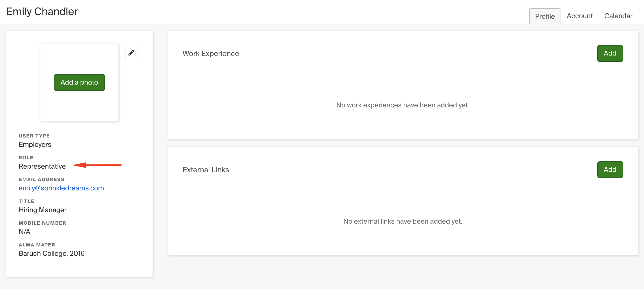Screen dimensions: 644x289
Task: Click the red arrow pointing to Representative
Action: coord(97,165)
